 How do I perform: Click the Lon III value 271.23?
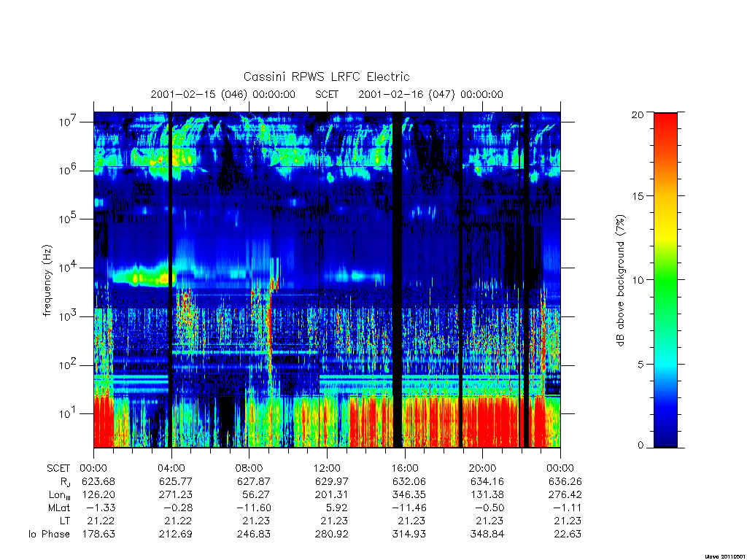175,495
